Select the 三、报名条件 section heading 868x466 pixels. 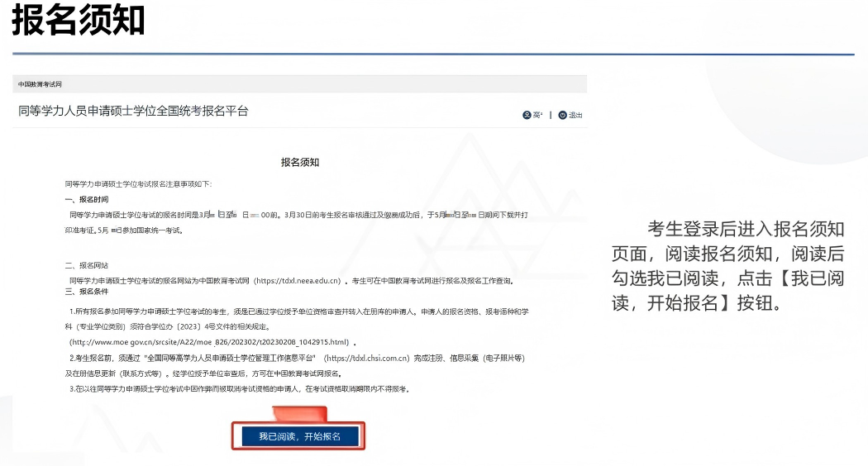point(86,292)
